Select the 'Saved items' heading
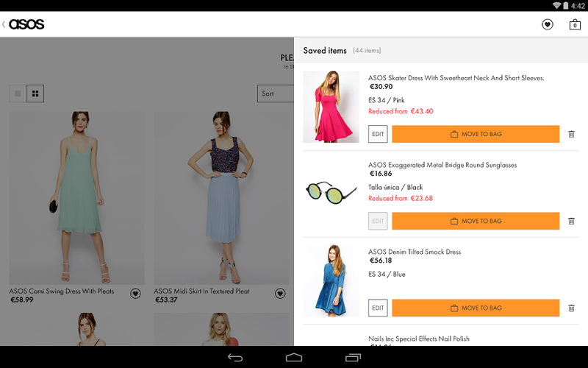Viewport: 588px width, 368px height. [325, 50]
